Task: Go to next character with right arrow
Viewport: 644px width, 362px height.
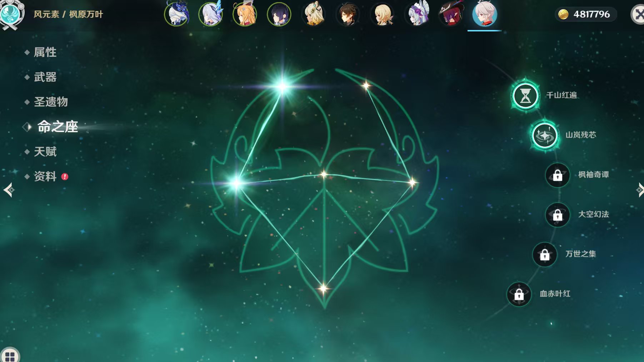Action: tap(639, 190)
